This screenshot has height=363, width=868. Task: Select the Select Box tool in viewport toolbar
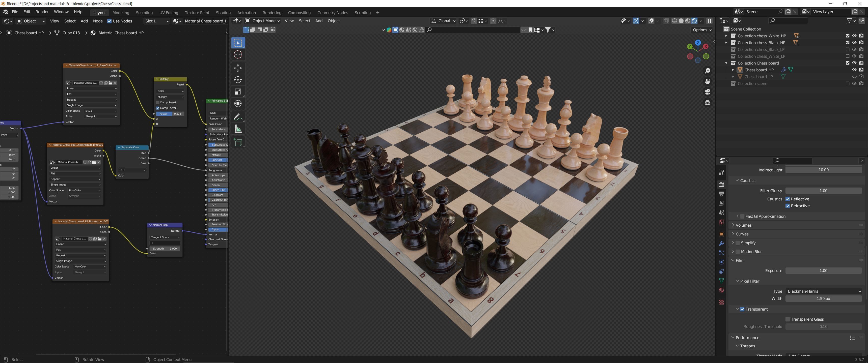coord(238,43)
